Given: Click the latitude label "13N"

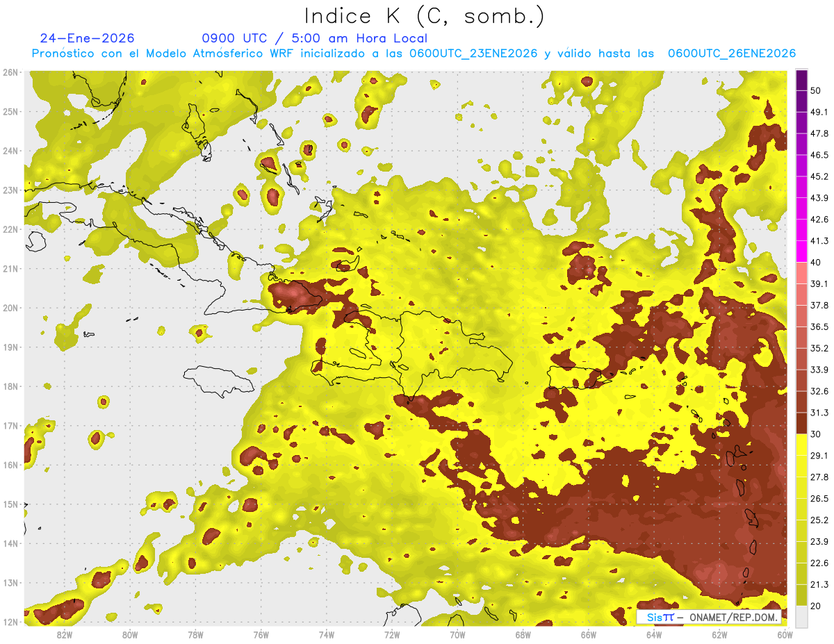Looking at the screenshot, I should pos(10,583).
